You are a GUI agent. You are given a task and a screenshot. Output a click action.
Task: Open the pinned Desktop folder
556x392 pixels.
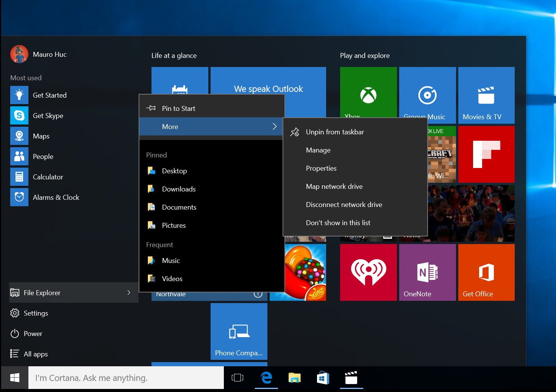click(212, 171)
